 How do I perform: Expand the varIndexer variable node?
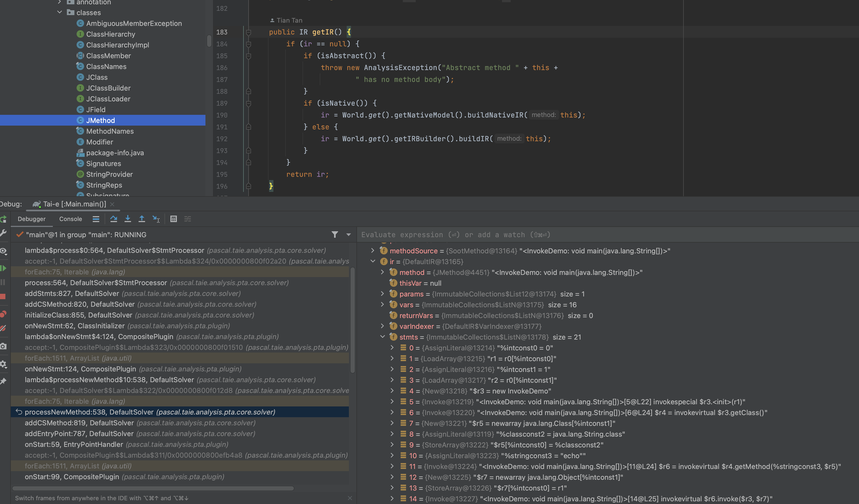(383, 326)
